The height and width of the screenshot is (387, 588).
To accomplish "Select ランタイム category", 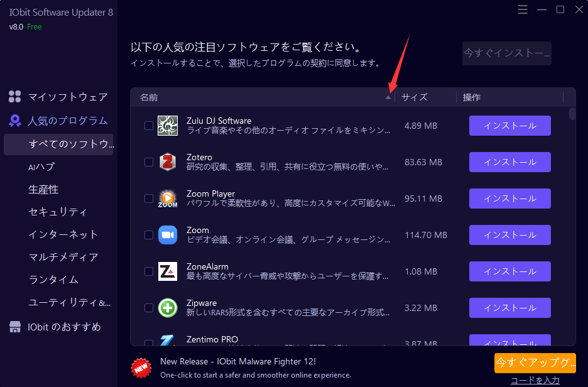I will [53, 280].
